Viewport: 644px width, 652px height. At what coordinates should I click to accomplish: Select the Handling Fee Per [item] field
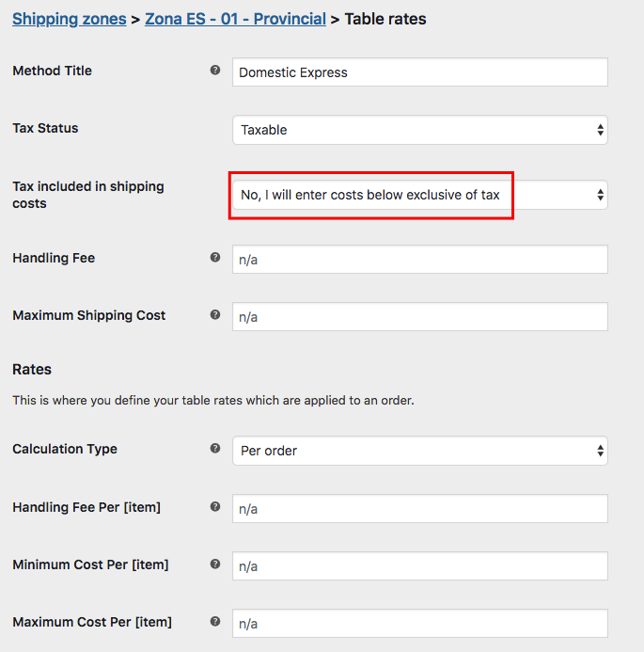[419, 509]
